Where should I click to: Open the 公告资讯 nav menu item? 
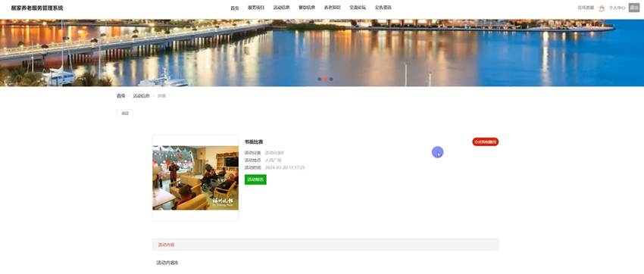tap(383, 8)
